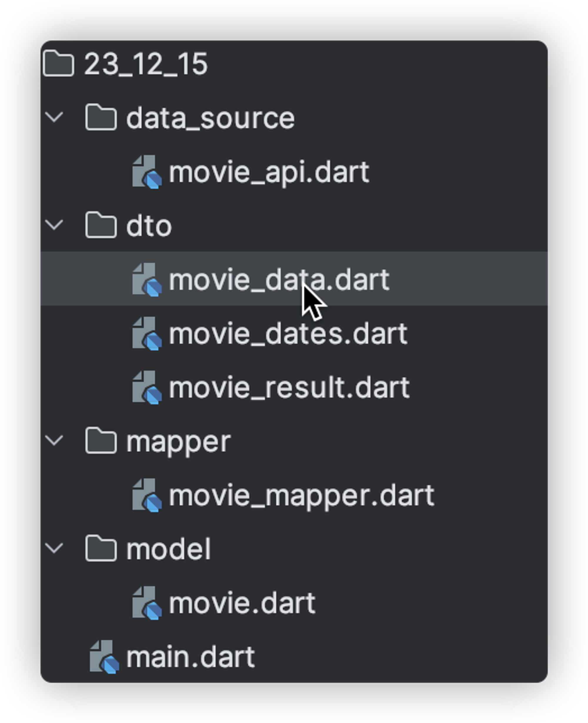Image resolution: width=588 pixels, height=723 pixels.
Task: Collapse the mapper folder chevron
Action: [x=54, y=440]
